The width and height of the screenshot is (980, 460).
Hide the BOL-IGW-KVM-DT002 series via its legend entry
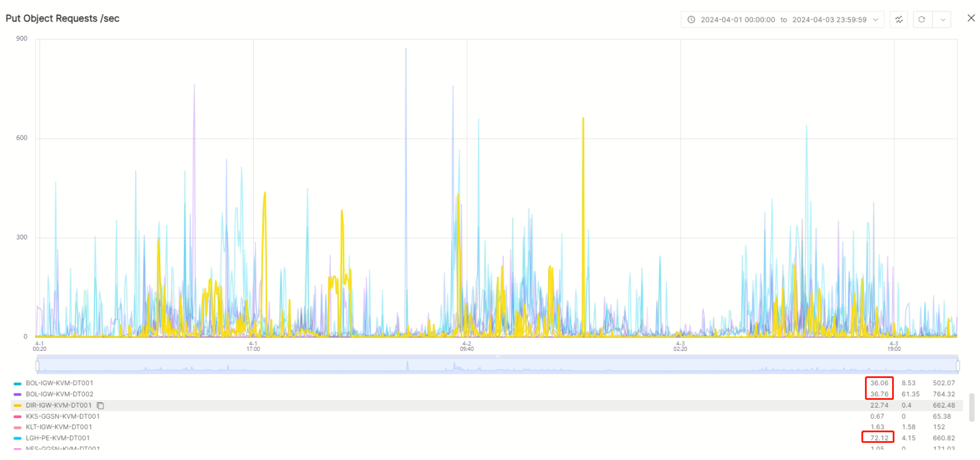(x=59, y=395)
